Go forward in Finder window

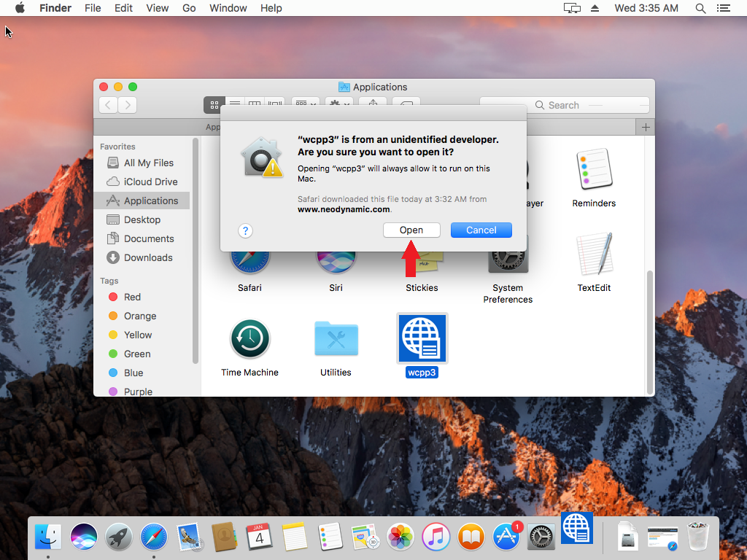tap(128, 105)
